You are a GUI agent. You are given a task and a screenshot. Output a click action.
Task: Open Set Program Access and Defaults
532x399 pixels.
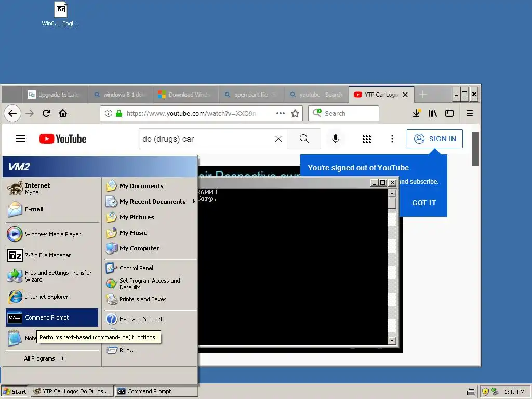tap(151, 284)
